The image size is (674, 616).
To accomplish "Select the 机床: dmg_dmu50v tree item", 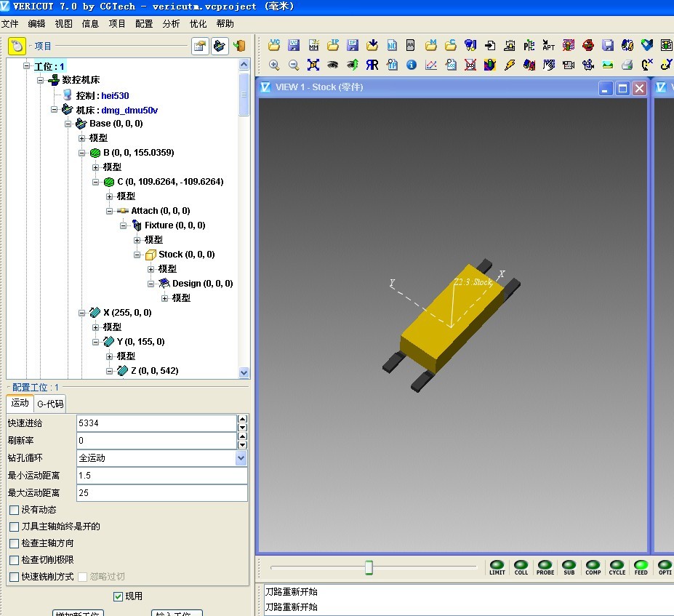I will (x=117, y=110).
